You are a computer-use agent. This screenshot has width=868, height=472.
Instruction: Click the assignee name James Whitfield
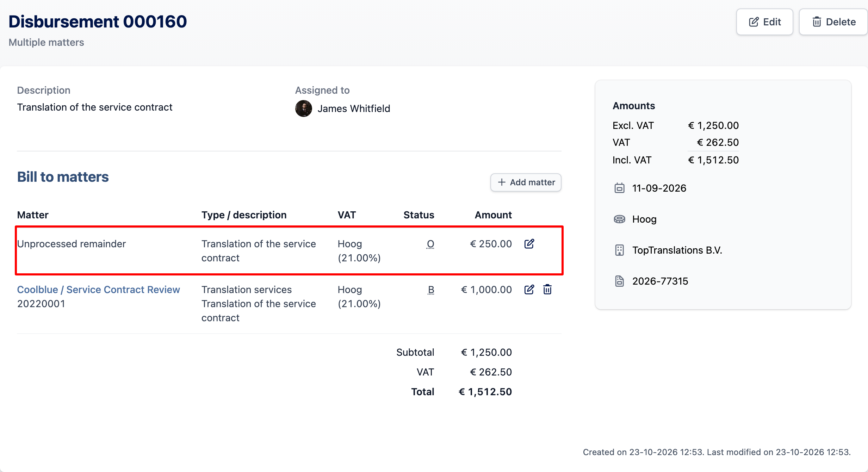(x=354, y=108)
